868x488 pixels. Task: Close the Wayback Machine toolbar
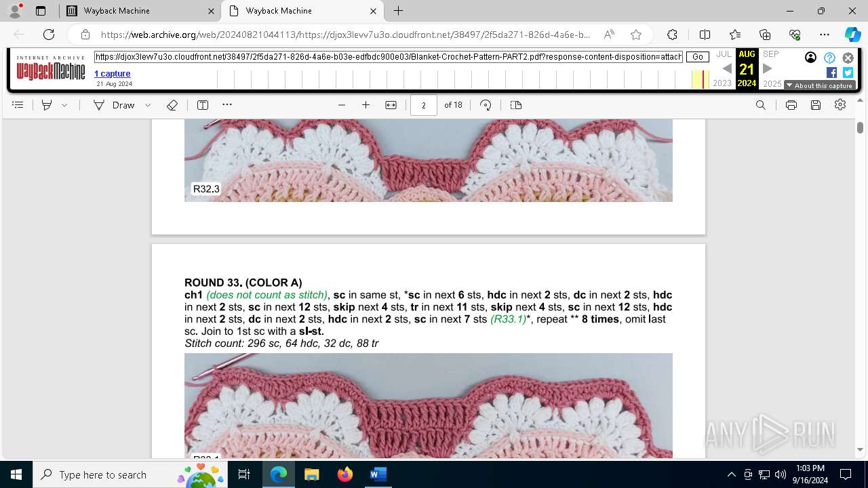click(848, 58)
